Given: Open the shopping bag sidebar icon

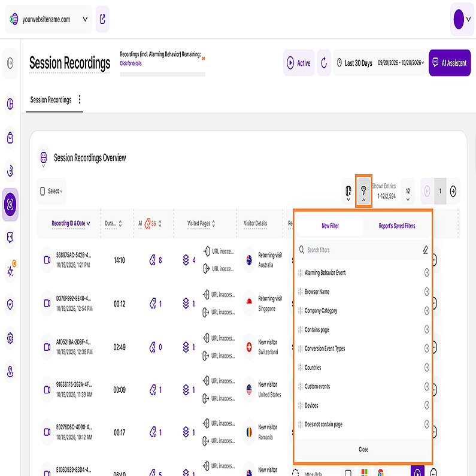Looking at the screenshot, I should (x=10, y=138).
